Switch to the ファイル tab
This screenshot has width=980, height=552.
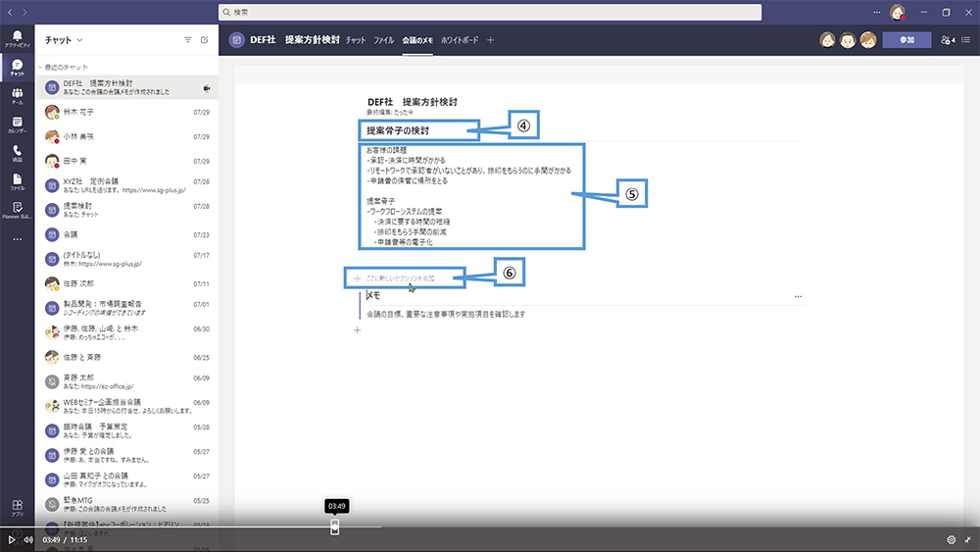[x=383, y=40]
